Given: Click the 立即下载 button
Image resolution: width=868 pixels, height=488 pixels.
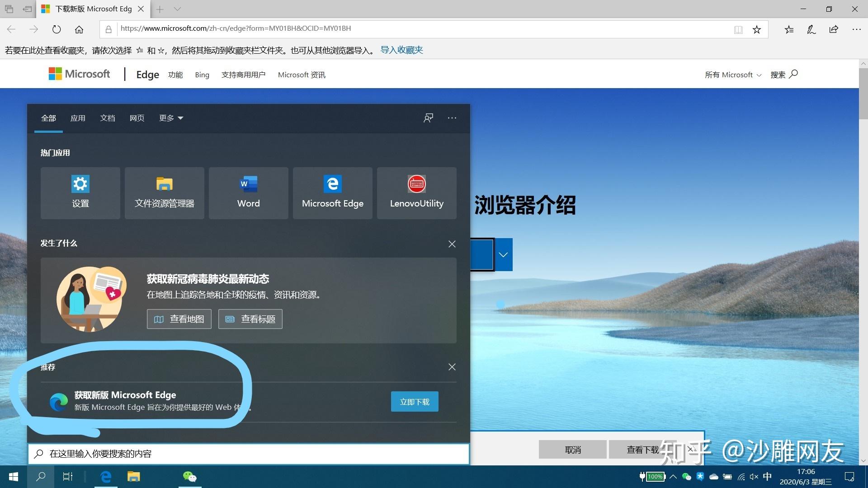Looking at the screenshot, I should click(x=415, y=402).
